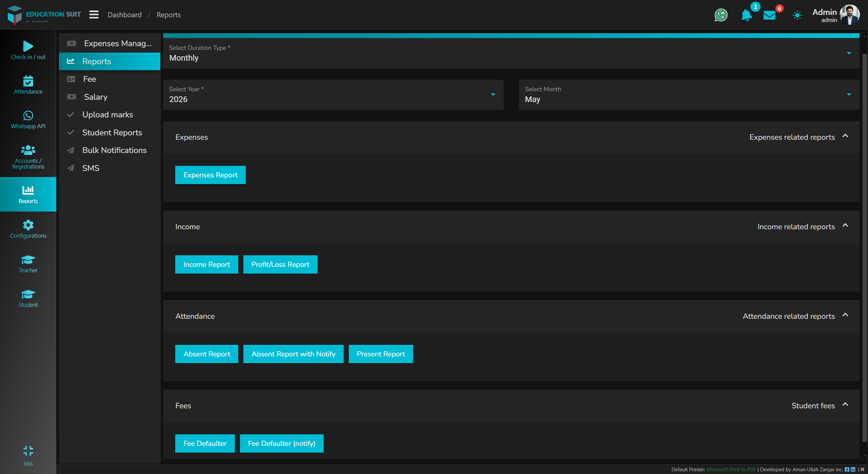Open the Student sidebar item

pyautogui.click(x=28, y=298)
